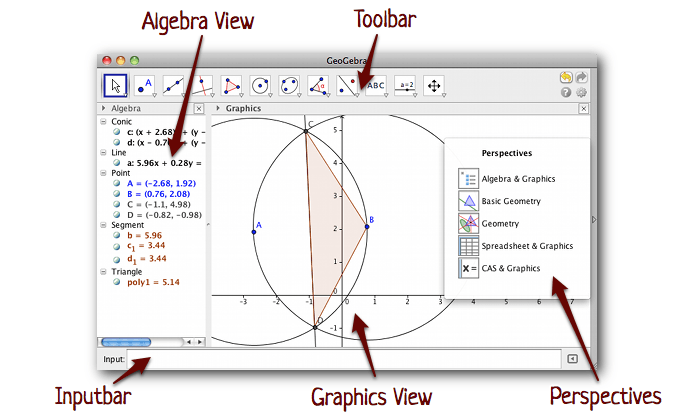This screenshot has height=420, width=700.
Task: Collapse the Point group
Action: tap(103, 173)
